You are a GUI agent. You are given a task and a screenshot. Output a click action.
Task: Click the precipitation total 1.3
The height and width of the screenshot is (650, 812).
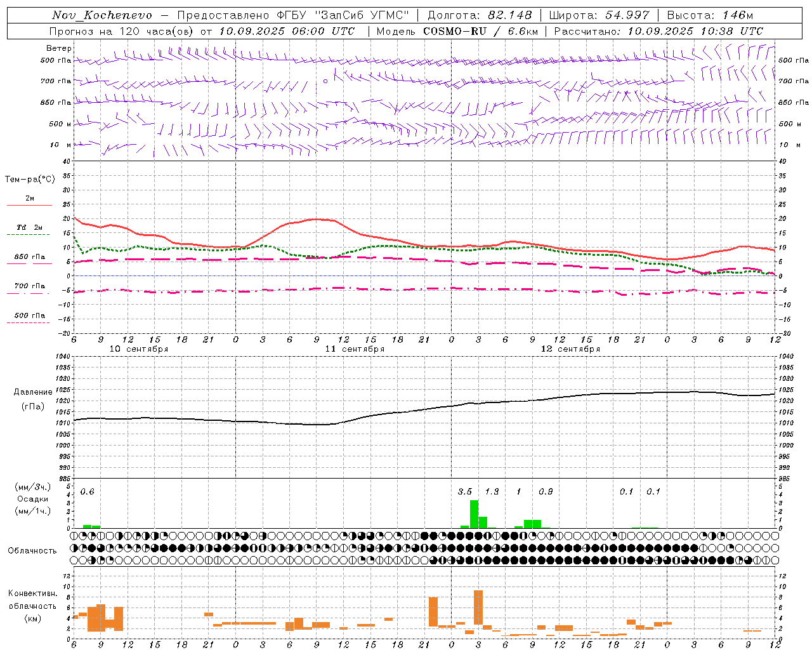coord(492,492)
